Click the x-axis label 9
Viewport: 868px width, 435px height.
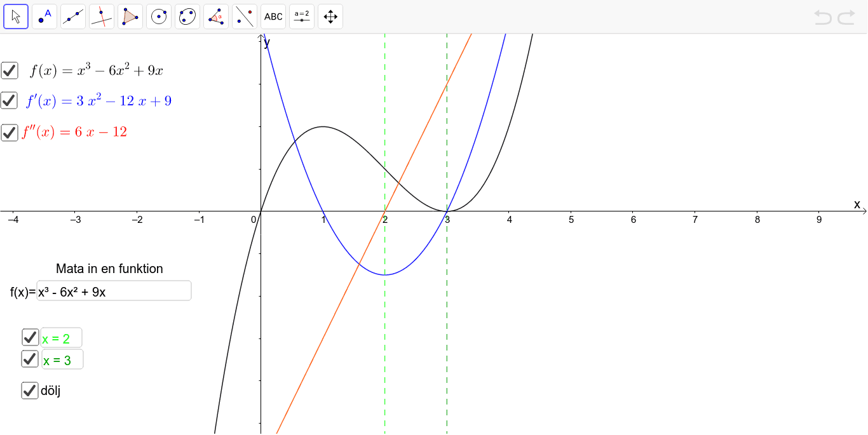tap(819, 220)
